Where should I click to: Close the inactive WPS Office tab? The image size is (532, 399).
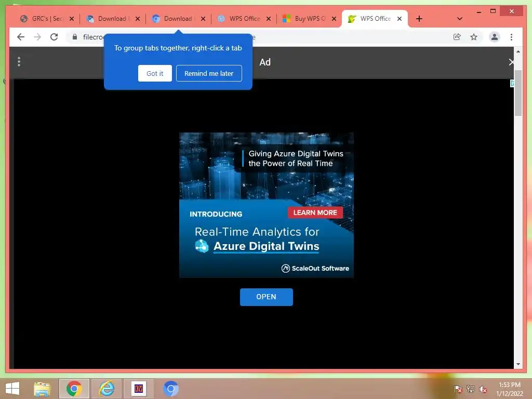pos(269,19)
